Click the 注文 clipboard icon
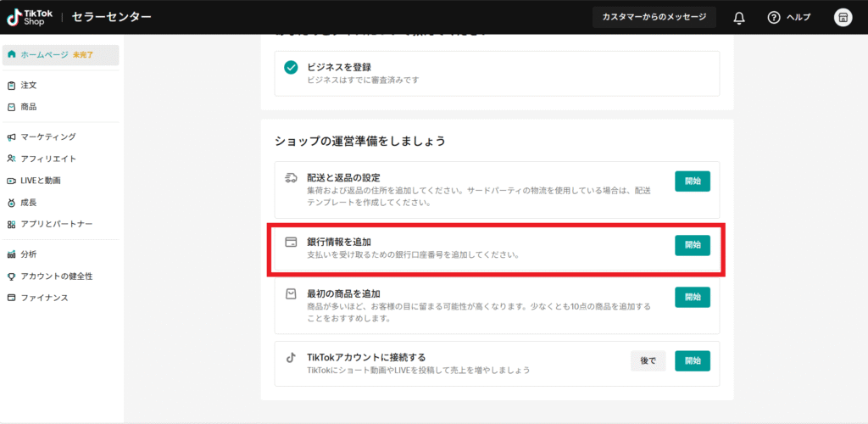Screen dimensions: 868x424 12,86
